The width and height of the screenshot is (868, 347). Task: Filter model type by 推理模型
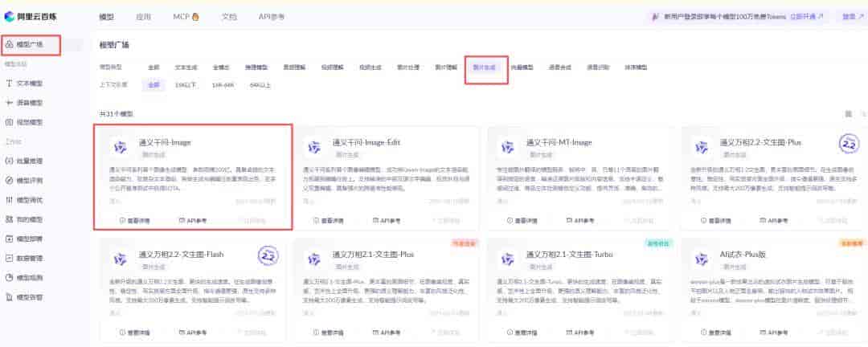pyautogui.click(x=256, y=67)
